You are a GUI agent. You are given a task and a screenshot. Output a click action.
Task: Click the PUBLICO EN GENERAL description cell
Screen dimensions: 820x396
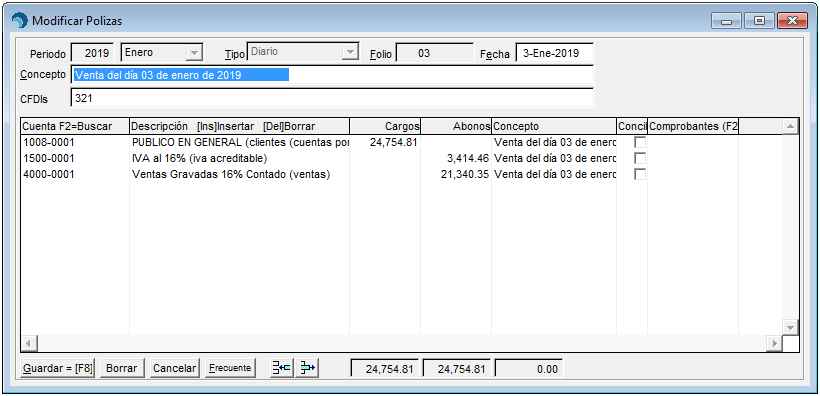coord(240,142)
